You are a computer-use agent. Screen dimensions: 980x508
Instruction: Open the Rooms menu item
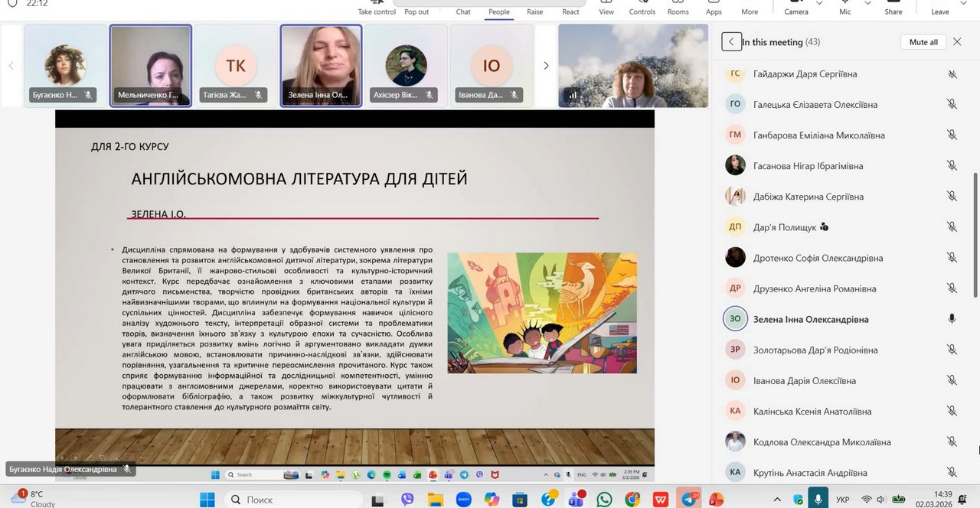point(678,8)
